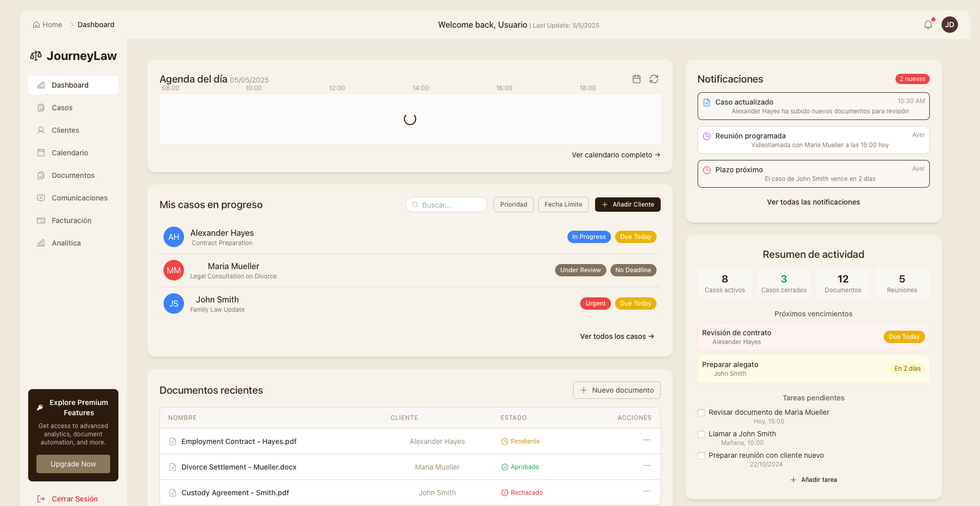This screenshot has width=980, height=506.
Task: Open the date picker in Agenda del día
Action: pyautogui.click(x=637, y=79)
